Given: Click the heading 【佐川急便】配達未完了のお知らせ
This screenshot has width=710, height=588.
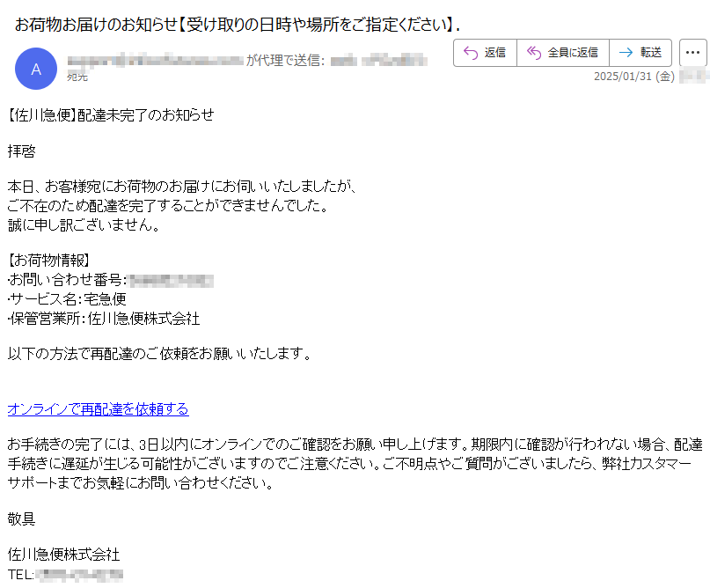Looking at the screenshot, I should coord(111,115).
